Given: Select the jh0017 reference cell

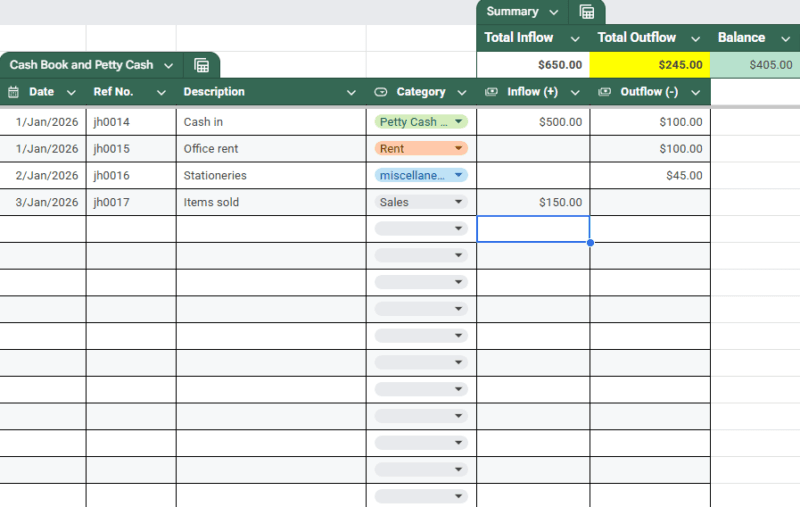Looking at the screenshot, I should tap(131, 202).
